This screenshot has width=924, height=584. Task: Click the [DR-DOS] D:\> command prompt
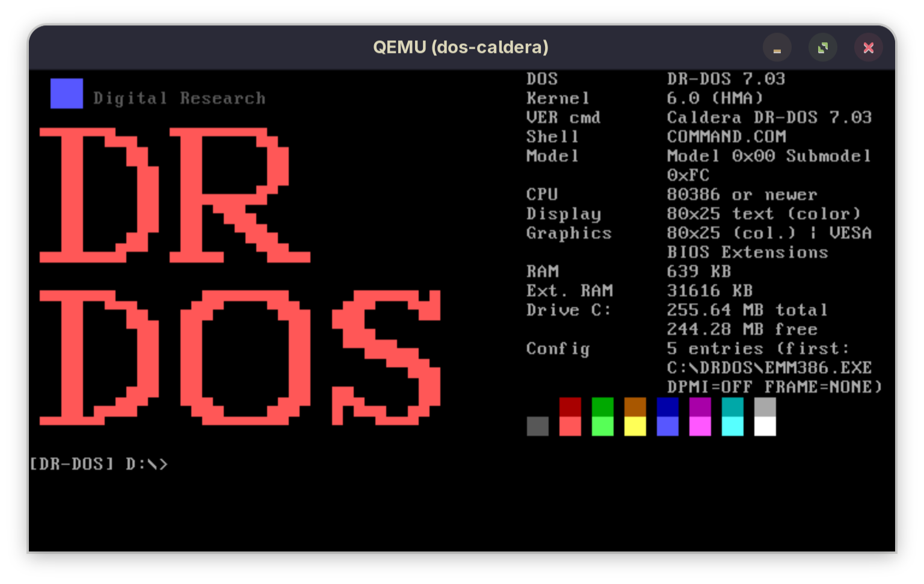pos(99,464)
